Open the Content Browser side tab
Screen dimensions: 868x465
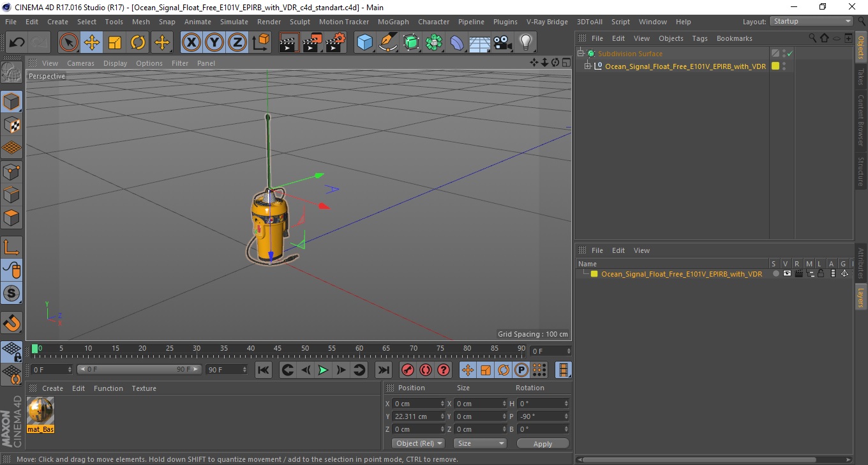[x=860, y=121]
